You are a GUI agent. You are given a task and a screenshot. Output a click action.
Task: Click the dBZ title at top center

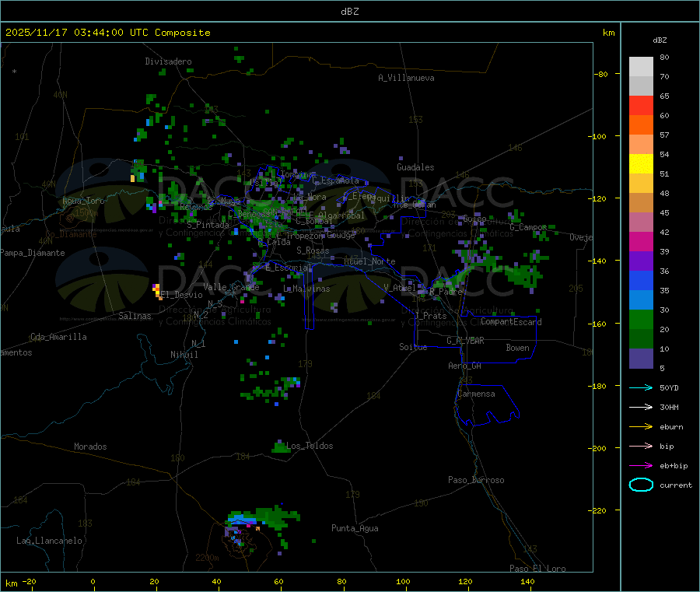[x=349, y=12]
